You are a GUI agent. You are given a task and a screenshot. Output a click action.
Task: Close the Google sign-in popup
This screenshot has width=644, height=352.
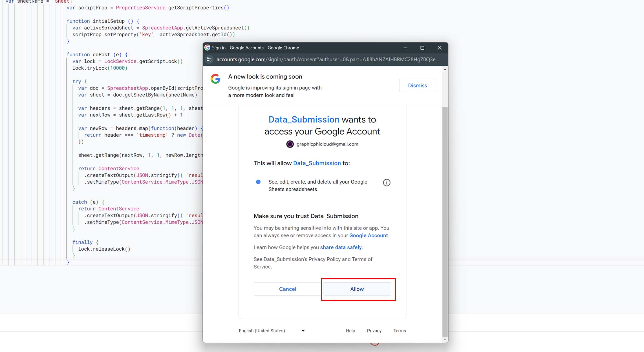pyautogui.click(x=439, y=48)
